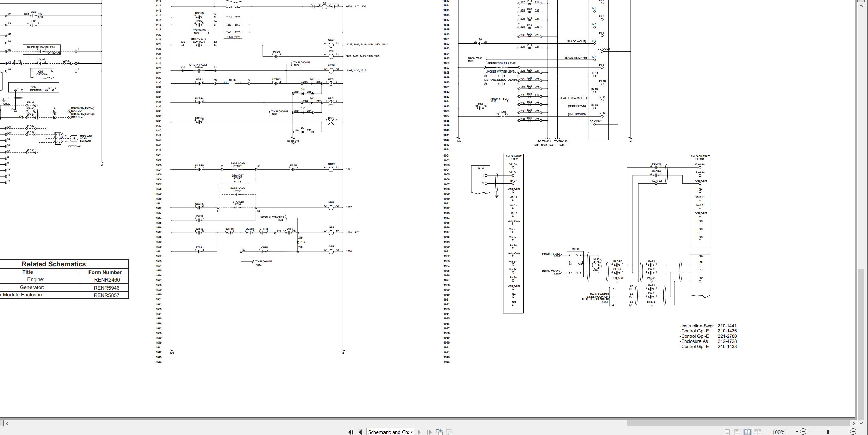The image size is (868, 435).
Task: Enable scrolling page view
Action: (737, 432)
